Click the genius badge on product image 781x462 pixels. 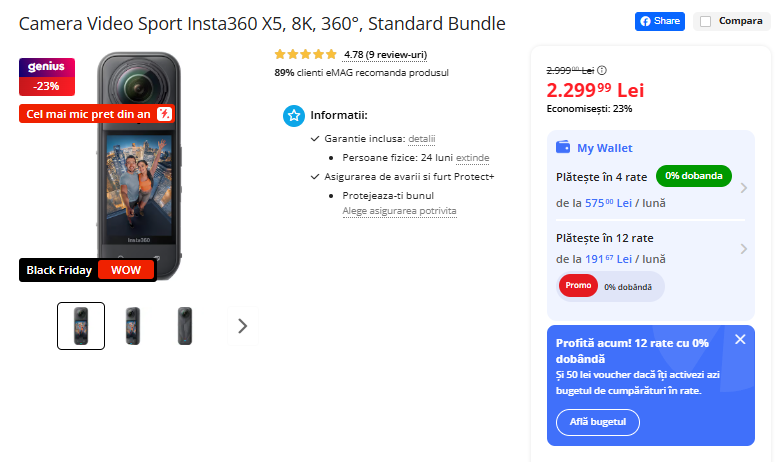pyautogui.click(x=47, y=67)
